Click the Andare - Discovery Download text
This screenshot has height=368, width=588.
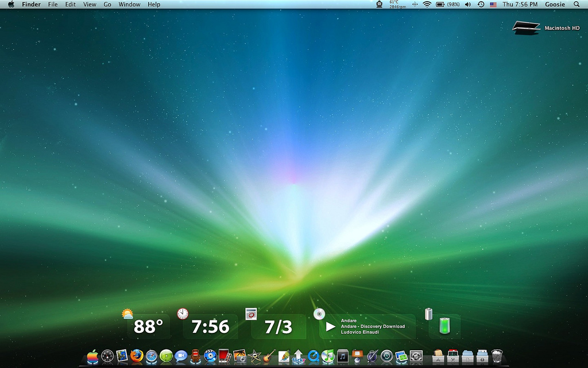pos(373,327)
